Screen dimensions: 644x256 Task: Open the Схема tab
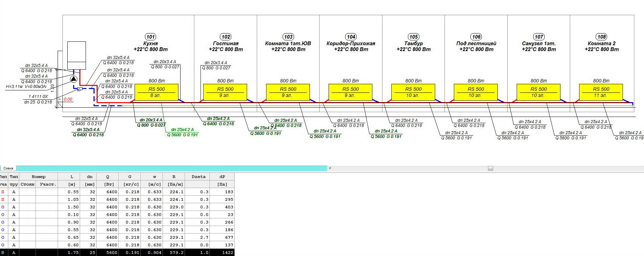pos(8,168)
